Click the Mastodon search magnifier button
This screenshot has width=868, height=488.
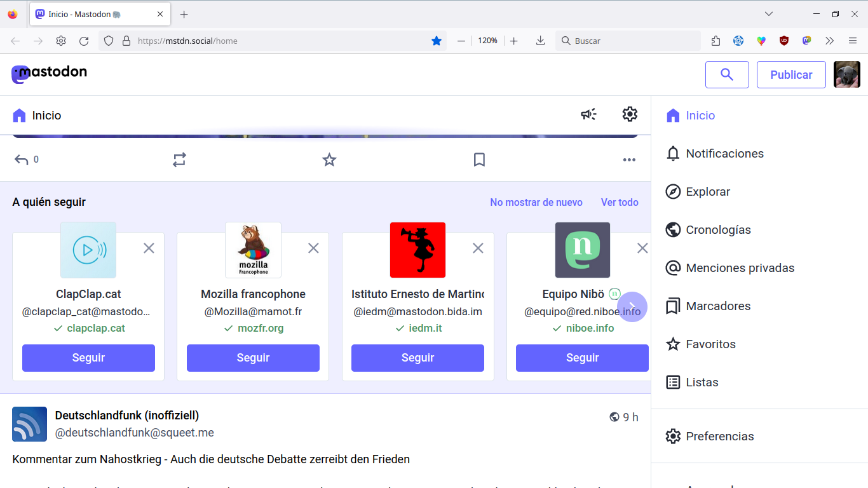727,74
